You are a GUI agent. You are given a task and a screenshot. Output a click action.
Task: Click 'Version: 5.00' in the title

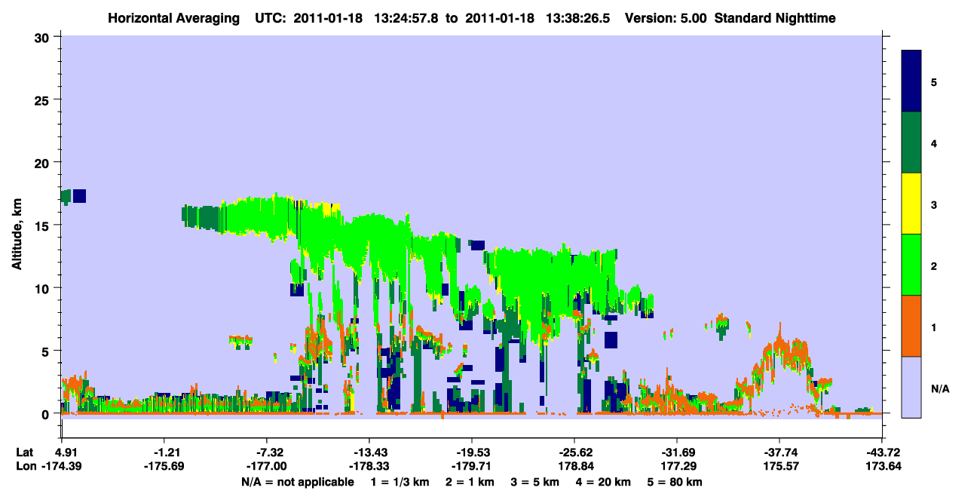[665, 17]
